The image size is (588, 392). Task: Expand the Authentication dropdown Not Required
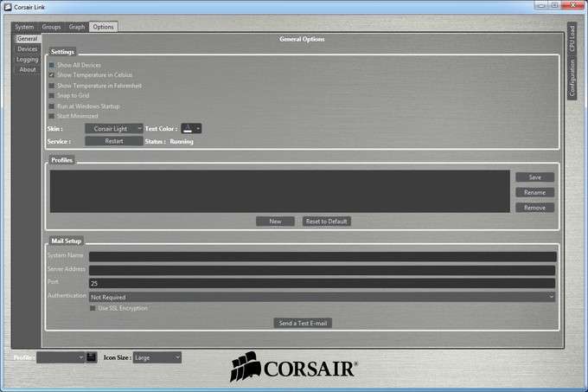[323, 297]
